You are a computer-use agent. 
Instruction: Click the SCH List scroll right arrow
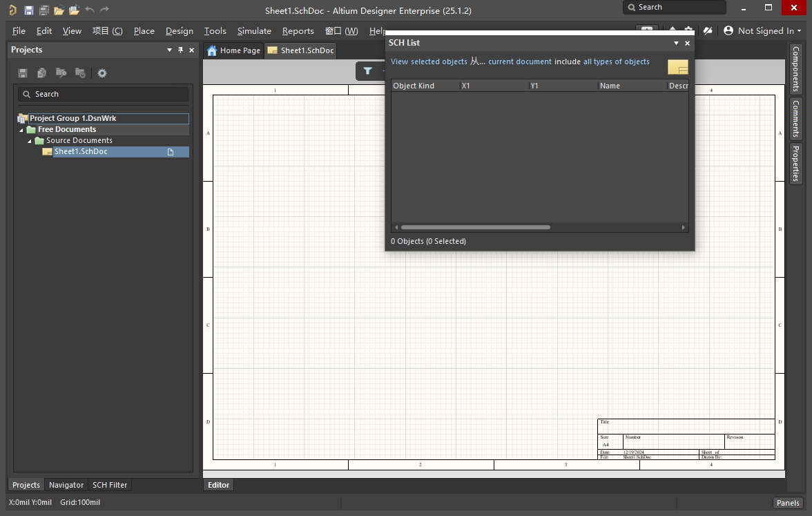point(683,227)
